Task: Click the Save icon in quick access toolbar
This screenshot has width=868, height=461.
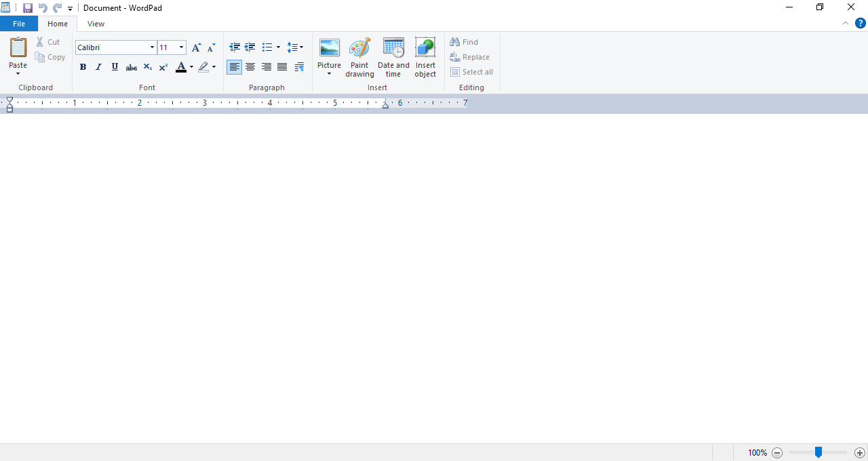Action: (x=28, y=8)
